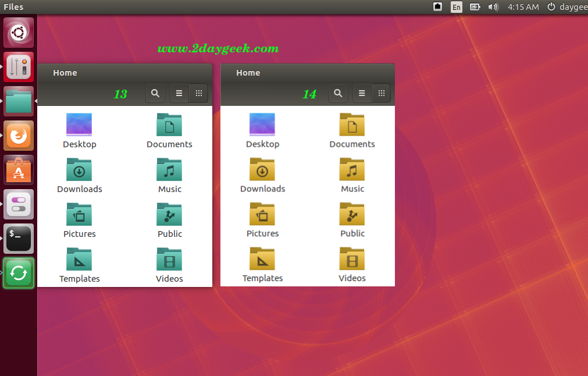
Task: Switch left window to grid view
Action: click(198, 93)
